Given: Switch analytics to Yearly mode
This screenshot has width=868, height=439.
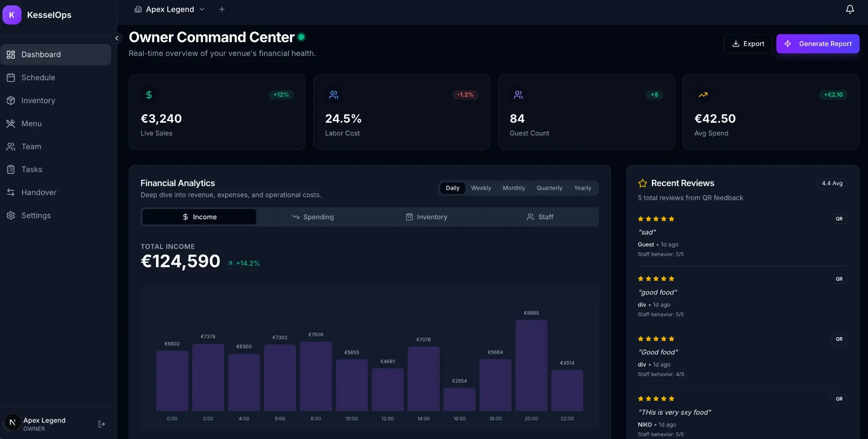Looking at the screenshot, I should pos(582,188).
